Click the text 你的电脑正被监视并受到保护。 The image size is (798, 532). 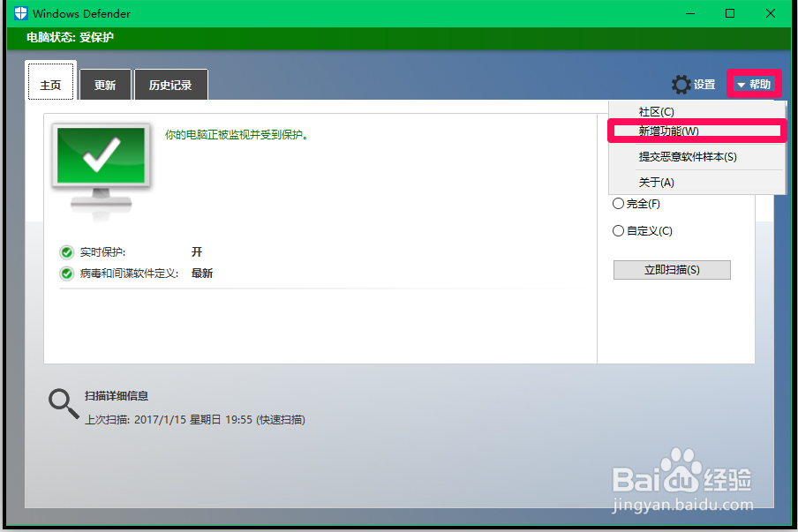(237, 135)
